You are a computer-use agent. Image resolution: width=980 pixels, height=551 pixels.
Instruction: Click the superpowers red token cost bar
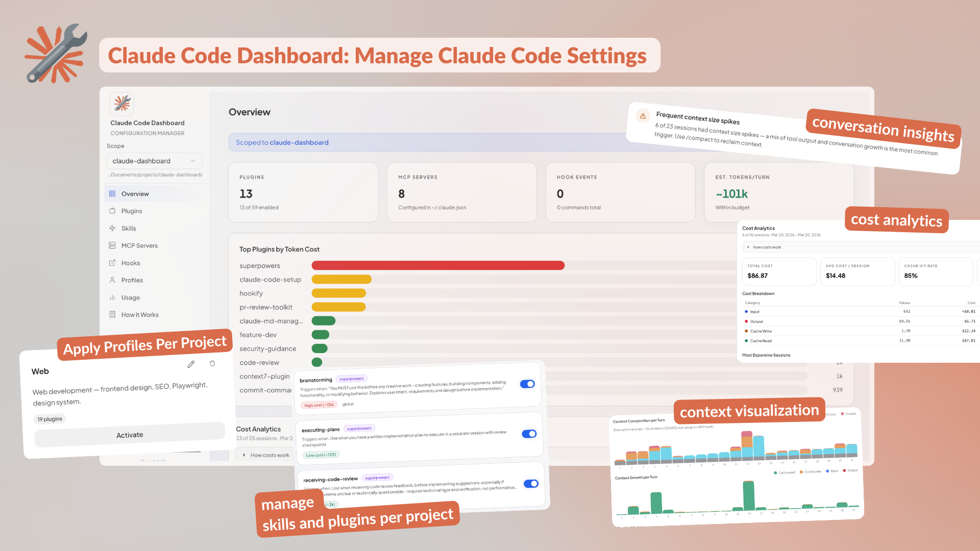coord(438,265)
